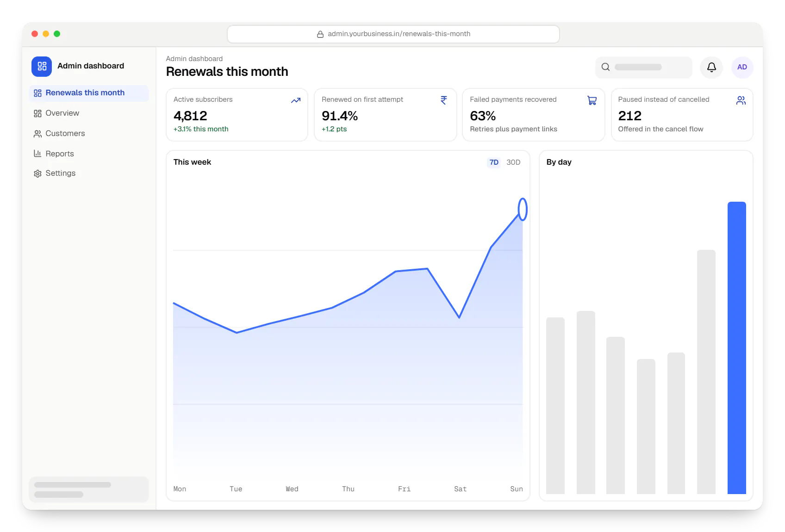Open the AD user avatar

(x=742, y=68)
